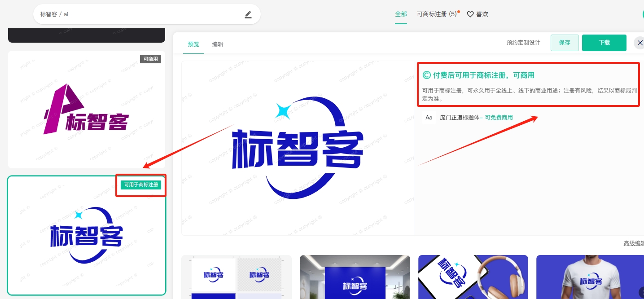Click the 付费后可用于商标注册，可商用 heading
644x299 pixels.
pos(484,75)
